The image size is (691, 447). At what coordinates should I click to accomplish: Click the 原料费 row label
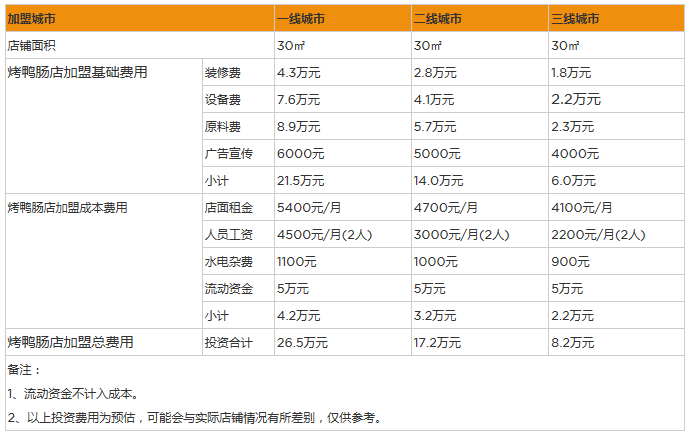[x=223, y=127]
